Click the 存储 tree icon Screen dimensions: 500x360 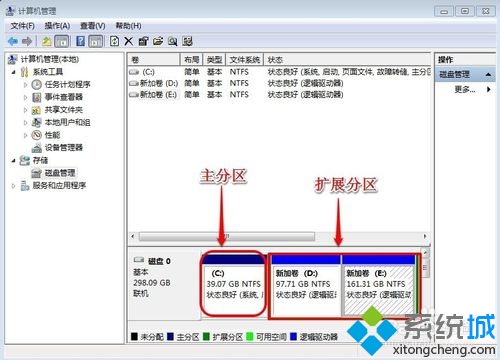tap(24, 160)
